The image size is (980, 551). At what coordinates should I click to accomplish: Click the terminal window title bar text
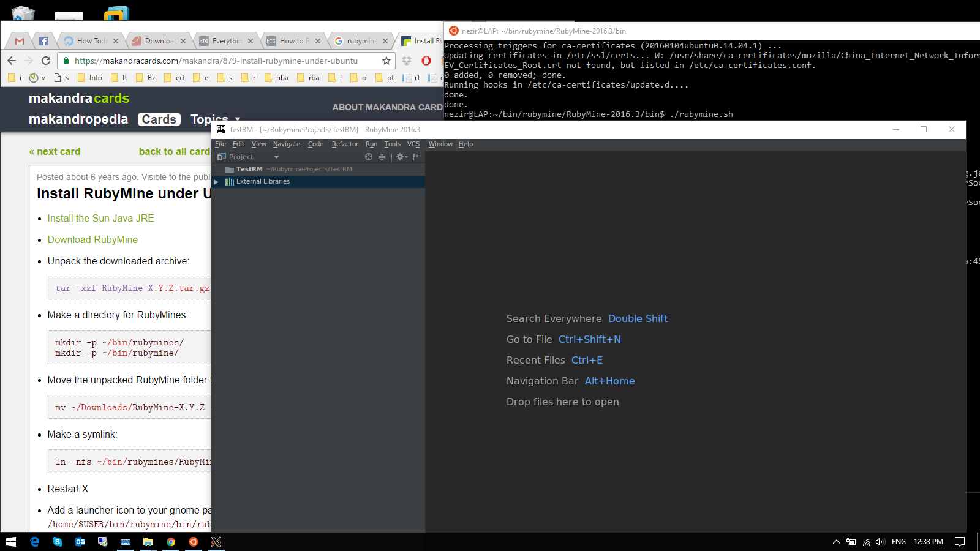pos(544,31)
